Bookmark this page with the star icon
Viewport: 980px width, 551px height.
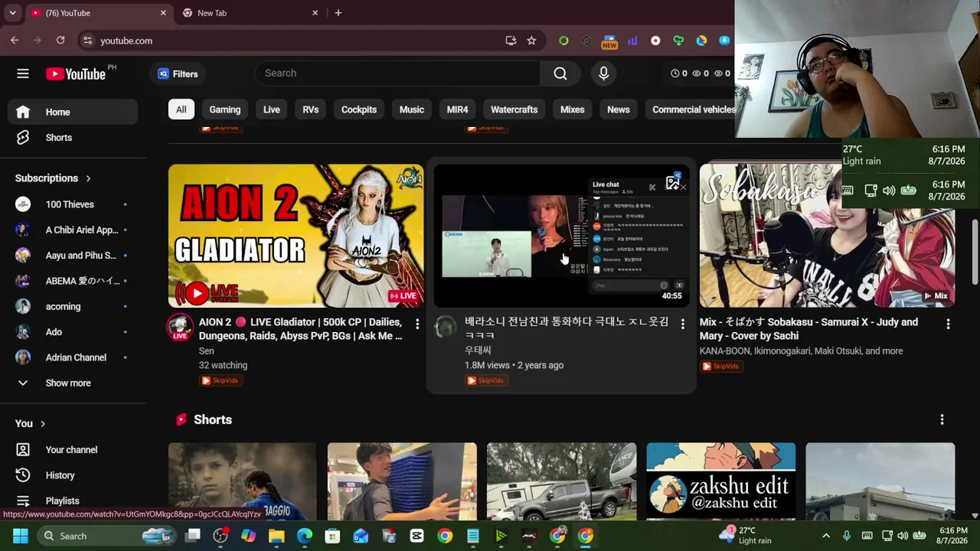click(x=531, y=41)
